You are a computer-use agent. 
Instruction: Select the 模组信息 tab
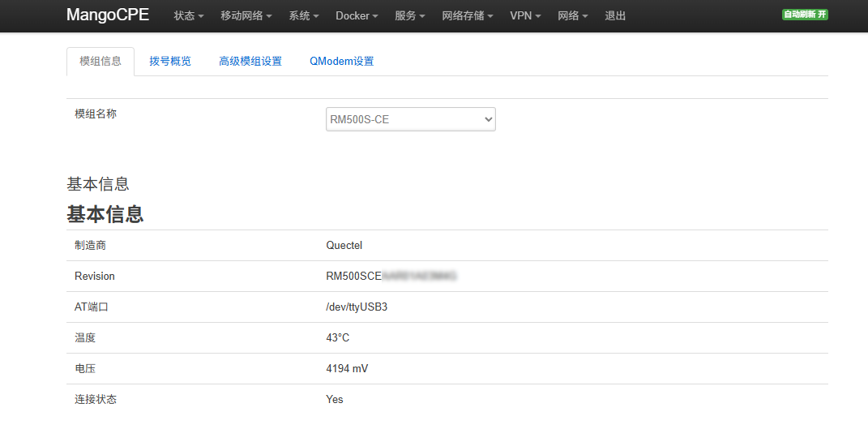tap(100, 61)
